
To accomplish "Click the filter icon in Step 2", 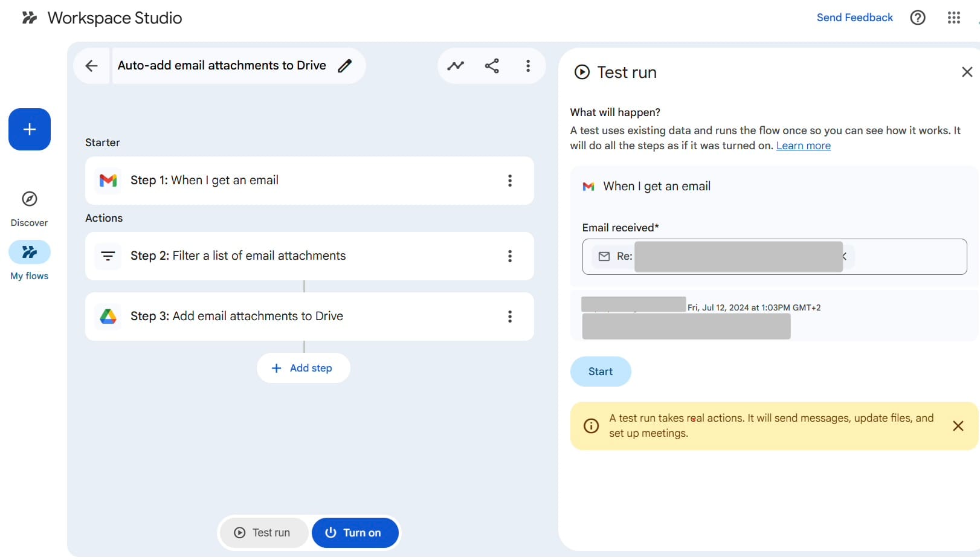I will coord(108,256).
